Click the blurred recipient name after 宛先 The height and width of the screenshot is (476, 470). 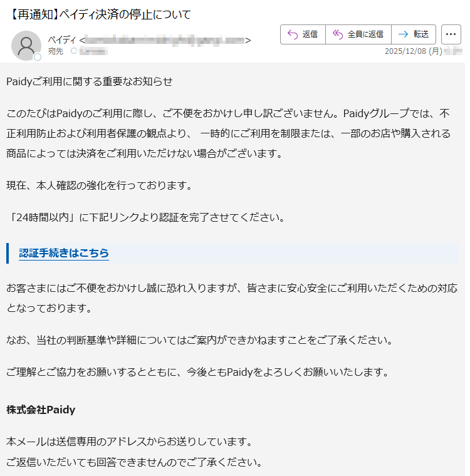point(93,51)
